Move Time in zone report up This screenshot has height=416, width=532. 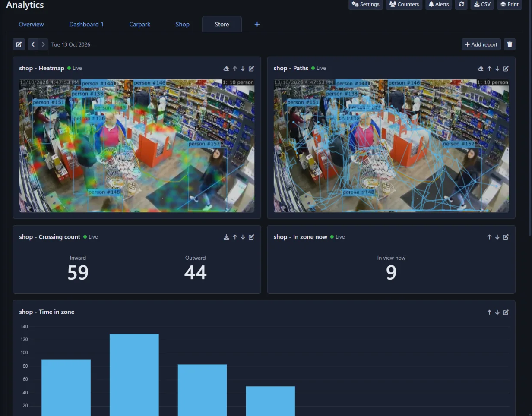[489, 312]
